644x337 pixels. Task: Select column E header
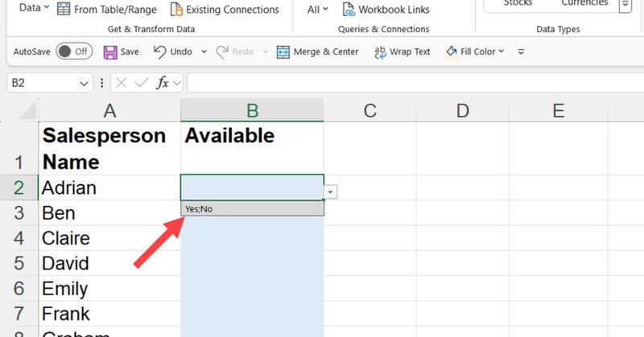tap(558, 110)
